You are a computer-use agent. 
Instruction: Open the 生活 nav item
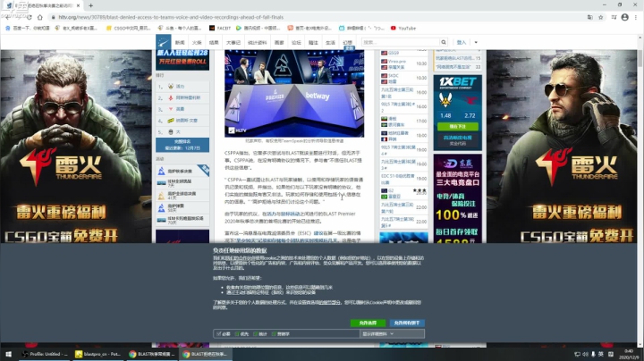tap(330, 42)
